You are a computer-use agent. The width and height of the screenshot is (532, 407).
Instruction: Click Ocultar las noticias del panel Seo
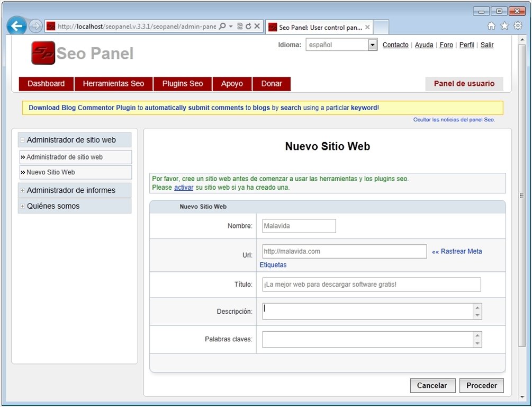454,120
